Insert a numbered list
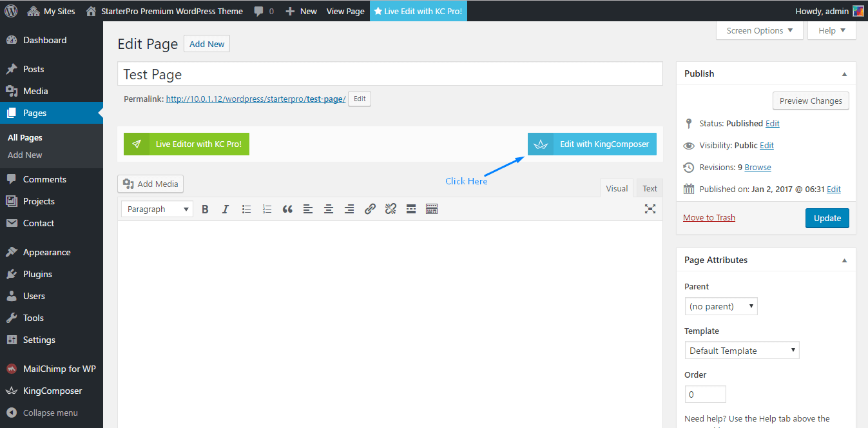The image size is (868, 428). click(267, 209)
